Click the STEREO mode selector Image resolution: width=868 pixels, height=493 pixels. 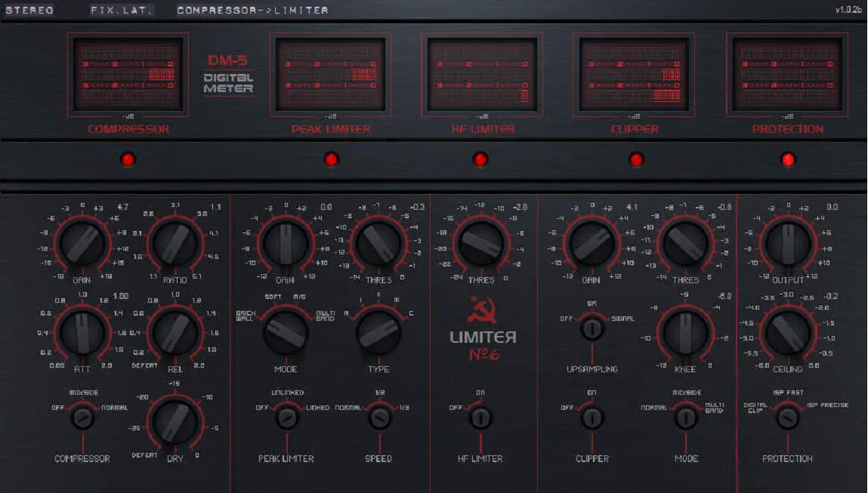click(x=29, y=10)
